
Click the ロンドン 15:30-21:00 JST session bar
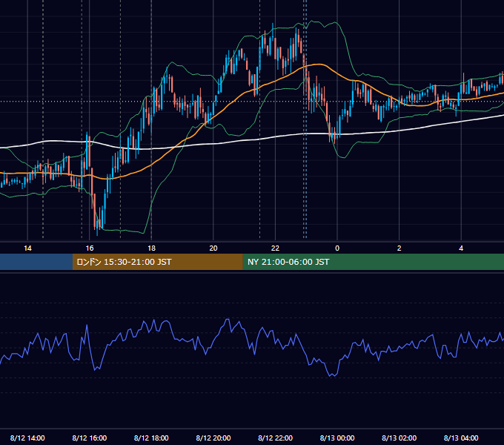[157, 262]
